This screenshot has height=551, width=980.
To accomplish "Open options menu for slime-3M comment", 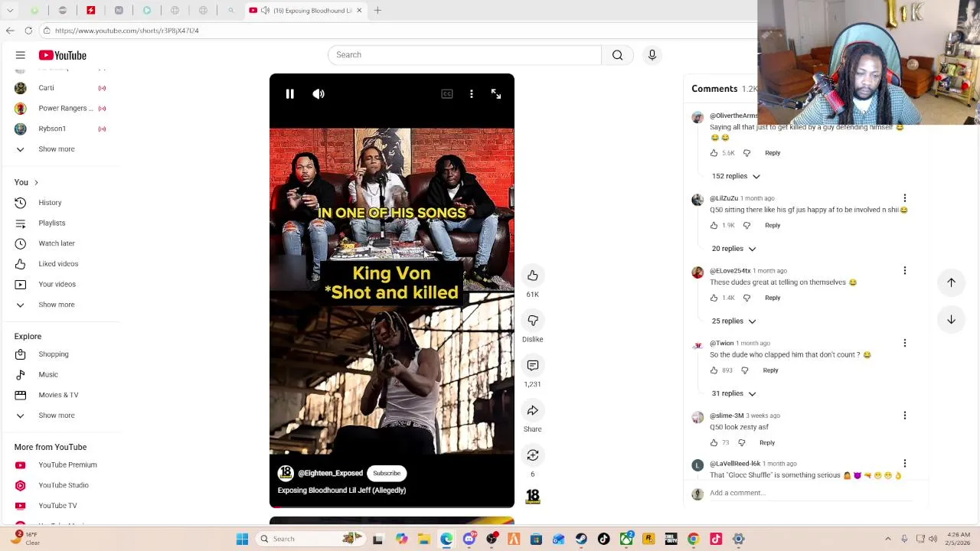I will pyautogui.click(x=905, y=416).
